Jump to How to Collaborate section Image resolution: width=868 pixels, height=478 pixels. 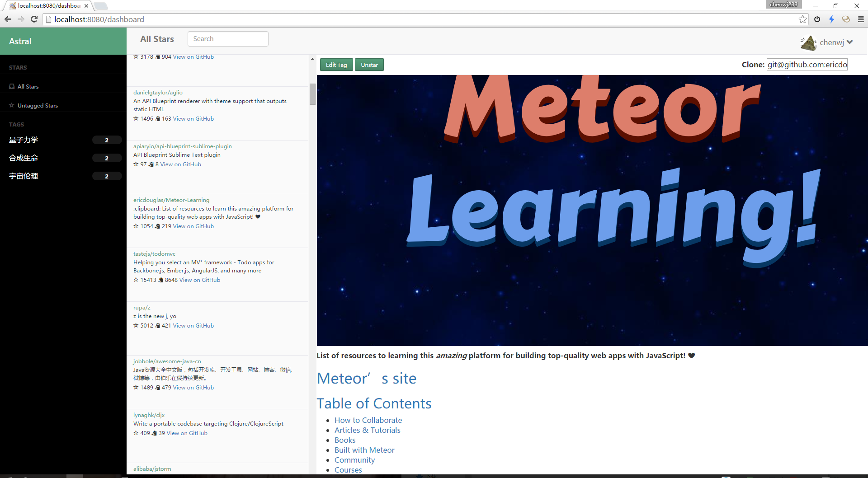tap(368, 420)
